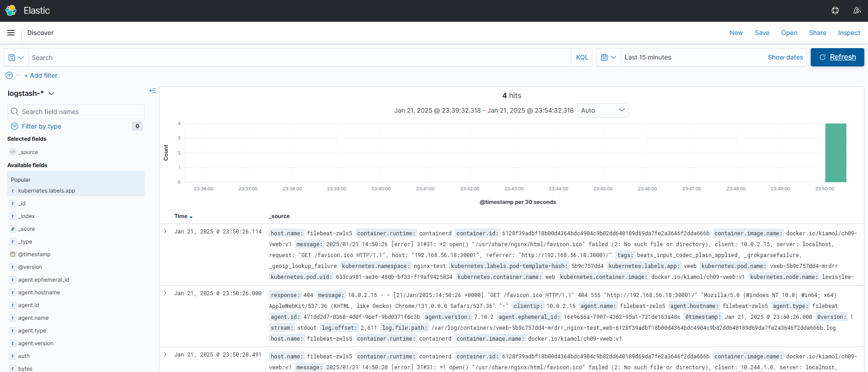Viewport: 868px width, 372px height.
Task: Open the date quick menu calendar icon
Action: 608,57
